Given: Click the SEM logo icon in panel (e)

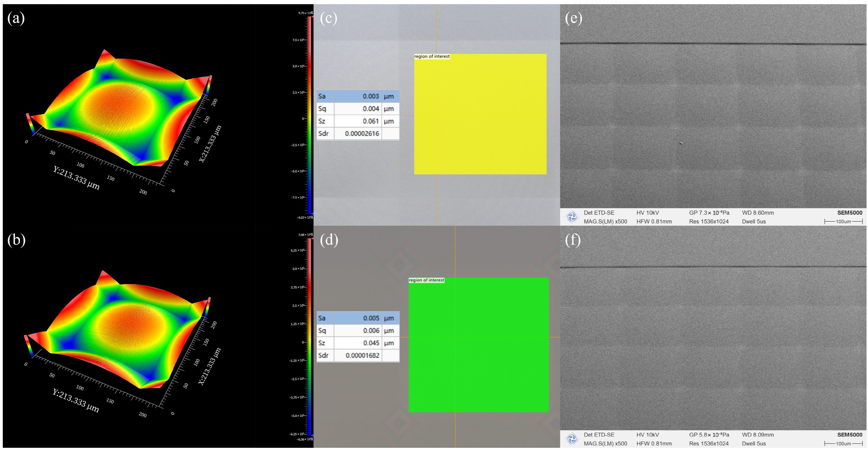Looking at the screenshot, I should click(572, 217).
